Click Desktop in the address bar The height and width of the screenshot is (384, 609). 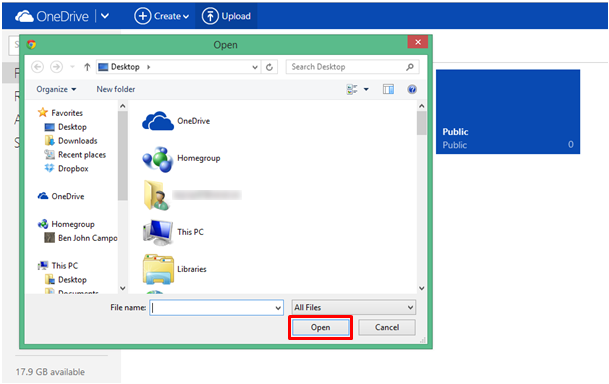point(125,67)
